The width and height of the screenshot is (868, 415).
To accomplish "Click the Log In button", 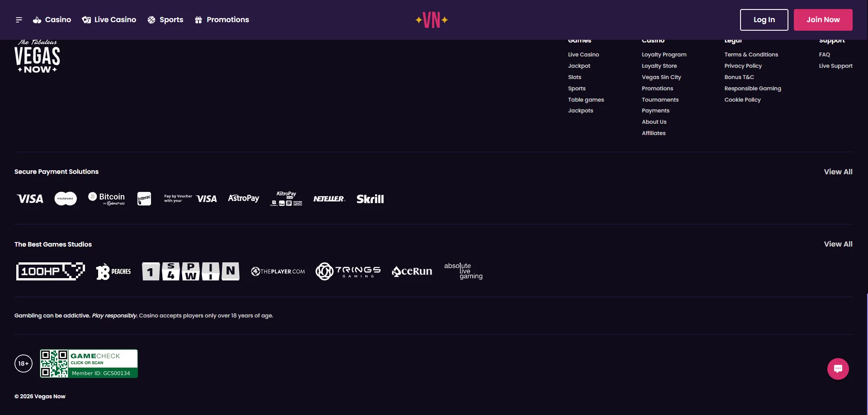I will 764,20.
